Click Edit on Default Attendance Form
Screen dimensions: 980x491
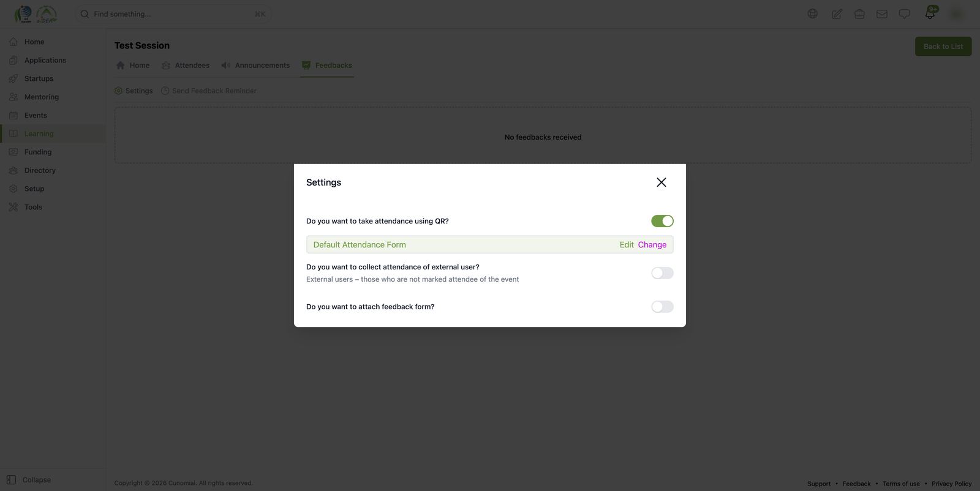click(x=627, y=245)
